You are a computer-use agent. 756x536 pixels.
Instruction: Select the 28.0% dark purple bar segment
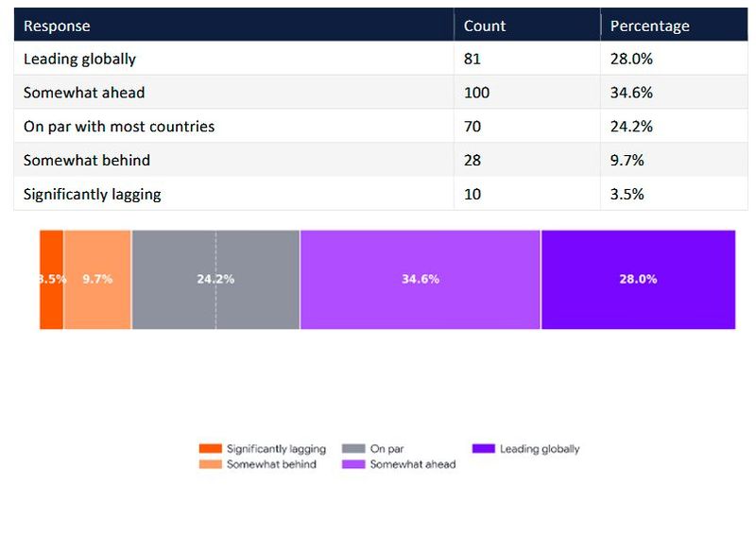638,280
